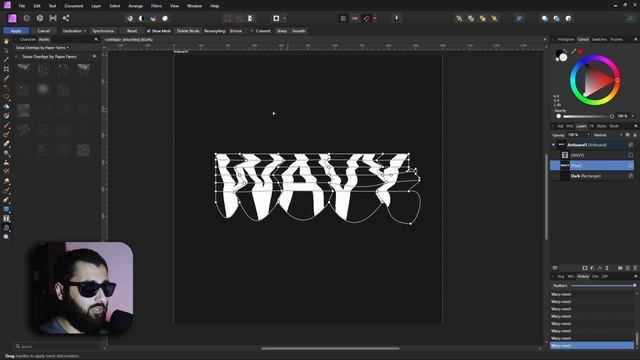The width and height of the screenshot is (640, 360).
Task: Apply Auto Levels from toolbar
Action: click(130, 18)
